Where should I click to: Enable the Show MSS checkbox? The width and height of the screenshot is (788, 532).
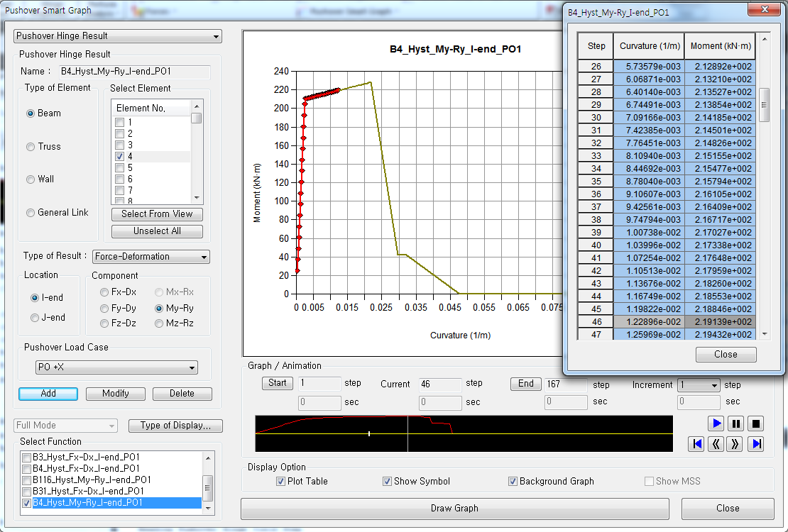(648, 481)
